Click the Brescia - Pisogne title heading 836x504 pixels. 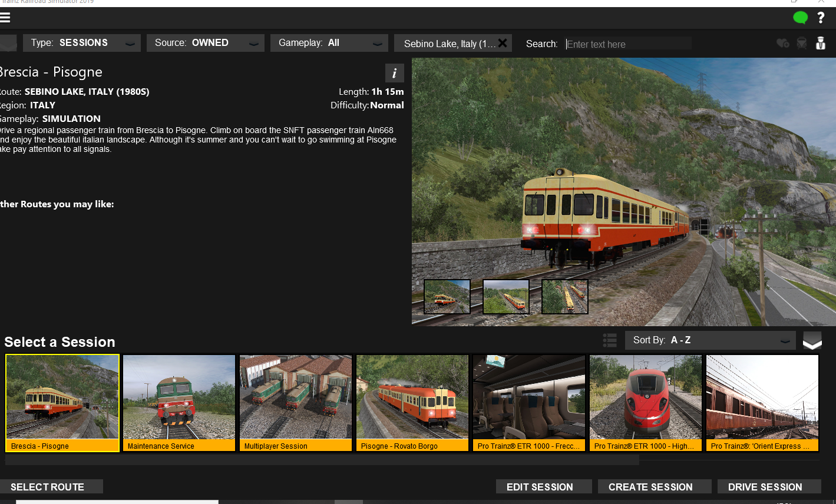tap(51, 72)
